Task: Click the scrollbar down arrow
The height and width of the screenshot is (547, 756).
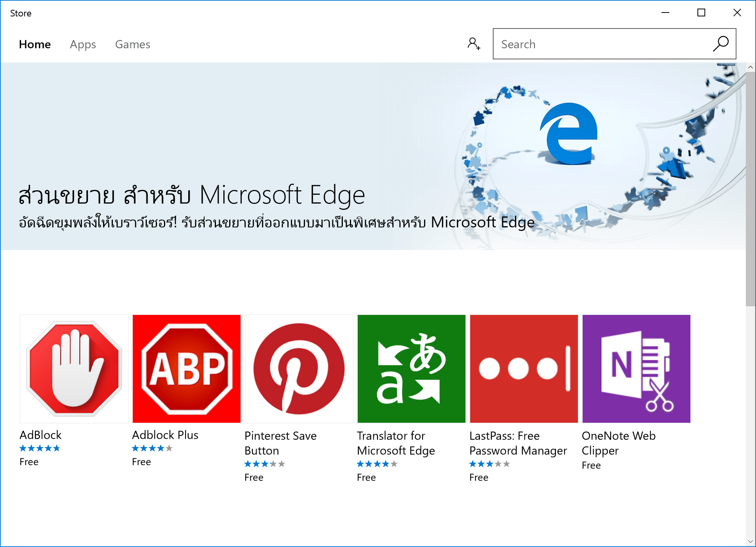Action: (750, 542)
